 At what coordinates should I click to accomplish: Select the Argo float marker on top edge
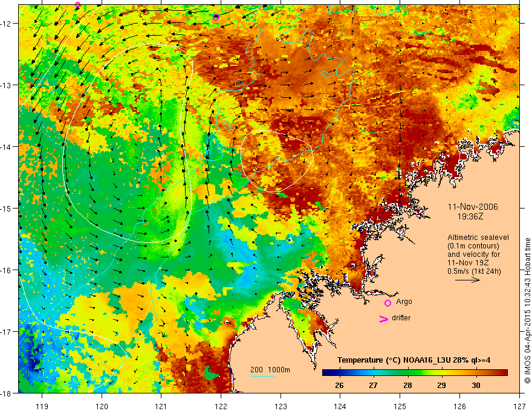[77, 5]
